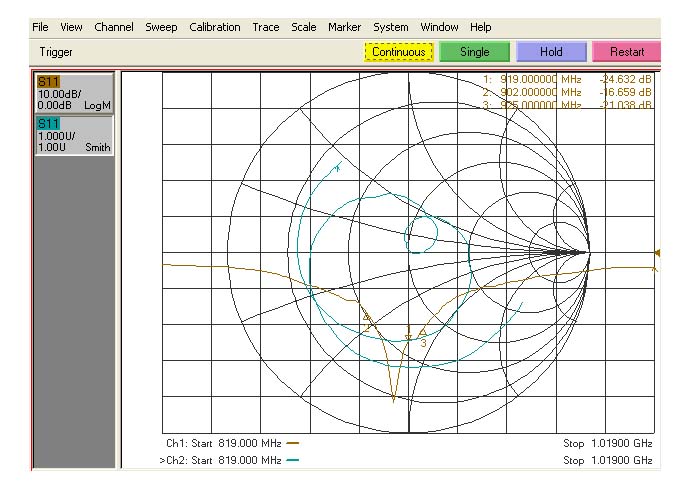Open the Calibration menu
Viewport: 686px width, 496px height.
pos(214,27)
